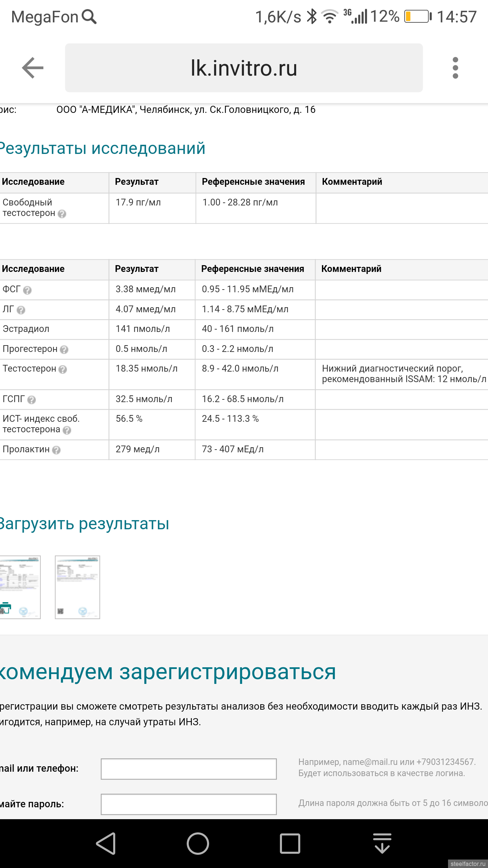488x868 pixels.
Task: Select the Пролактин result 279 мед/л
Action: pyautogui.click(x=138, y=449)
